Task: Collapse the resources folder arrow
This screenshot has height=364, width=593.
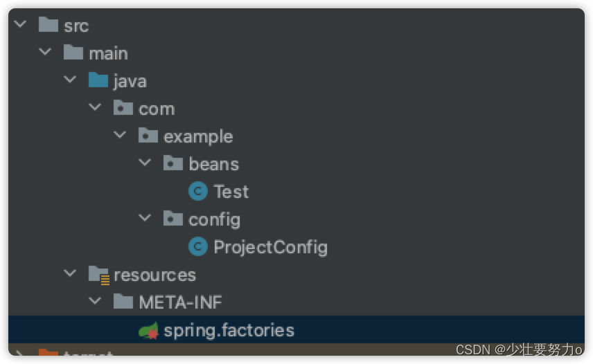Action: [70, 274]
